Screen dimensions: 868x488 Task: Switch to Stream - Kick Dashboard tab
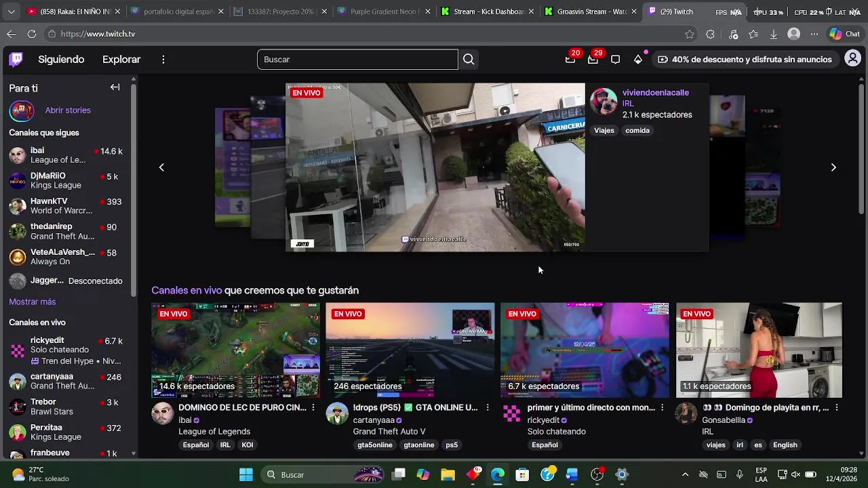[487, 12]
